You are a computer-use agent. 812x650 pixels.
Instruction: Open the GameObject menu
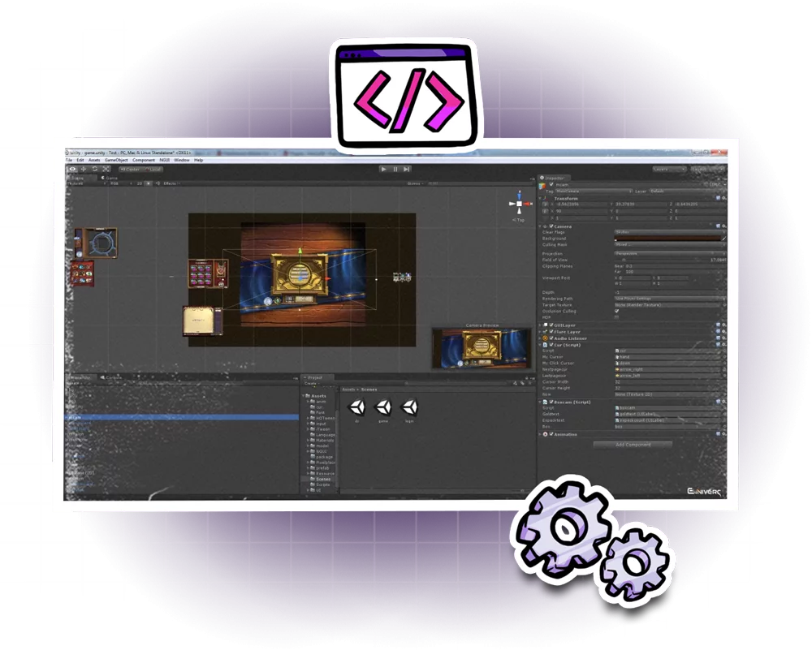click(116, 161)
